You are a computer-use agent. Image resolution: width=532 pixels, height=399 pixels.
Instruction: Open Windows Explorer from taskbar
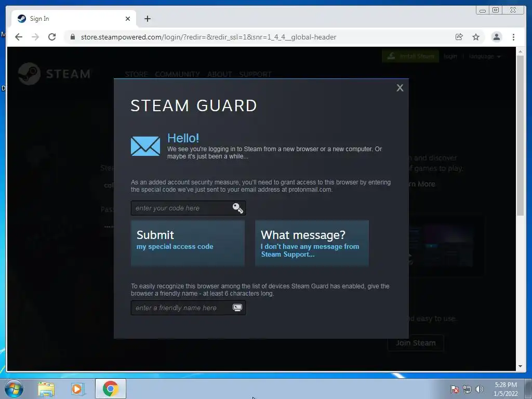46,389
